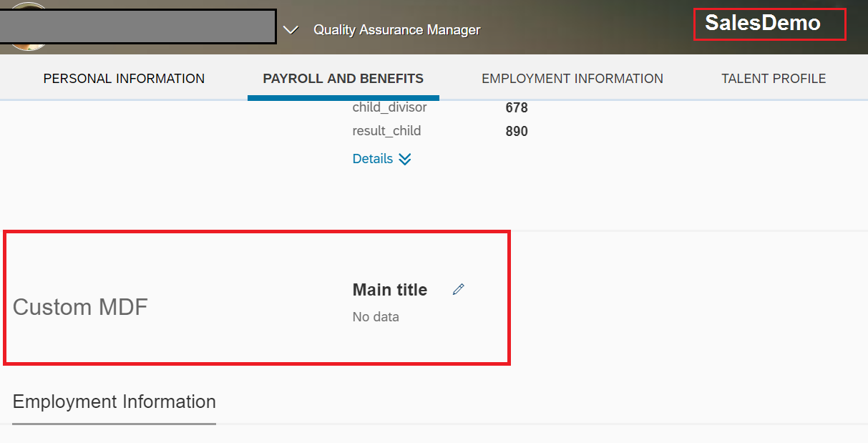Screen dimensions: 868x443
Task: Expand details with the double-chevron icon
Action: pyautogui.click(x=405, y=160)
